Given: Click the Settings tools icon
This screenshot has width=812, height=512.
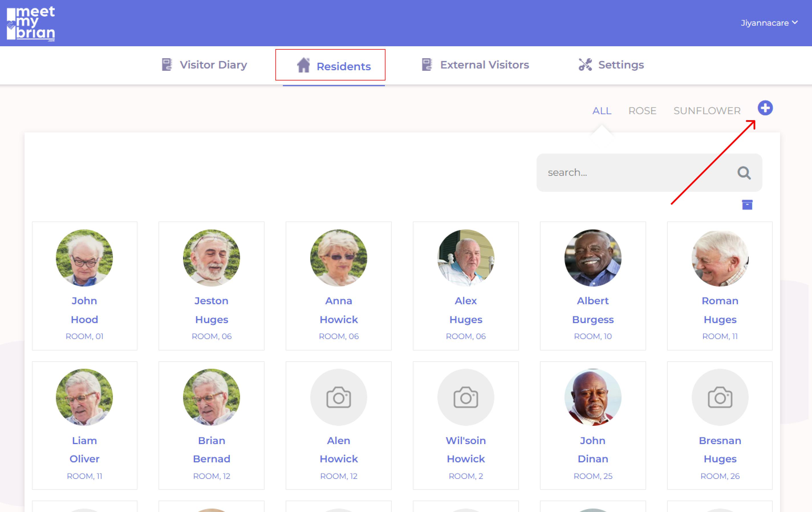Looking at the screenshot, I should 585,64.
